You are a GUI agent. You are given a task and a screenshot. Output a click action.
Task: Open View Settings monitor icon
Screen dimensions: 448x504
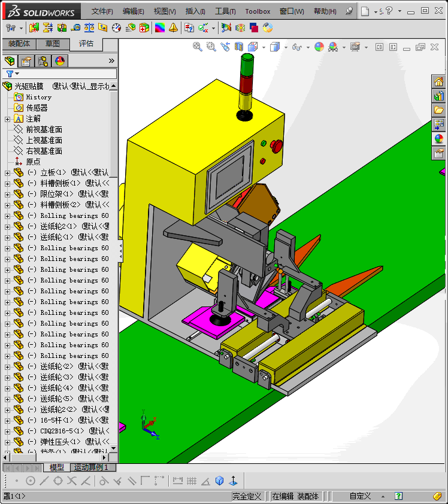point(355,47)
